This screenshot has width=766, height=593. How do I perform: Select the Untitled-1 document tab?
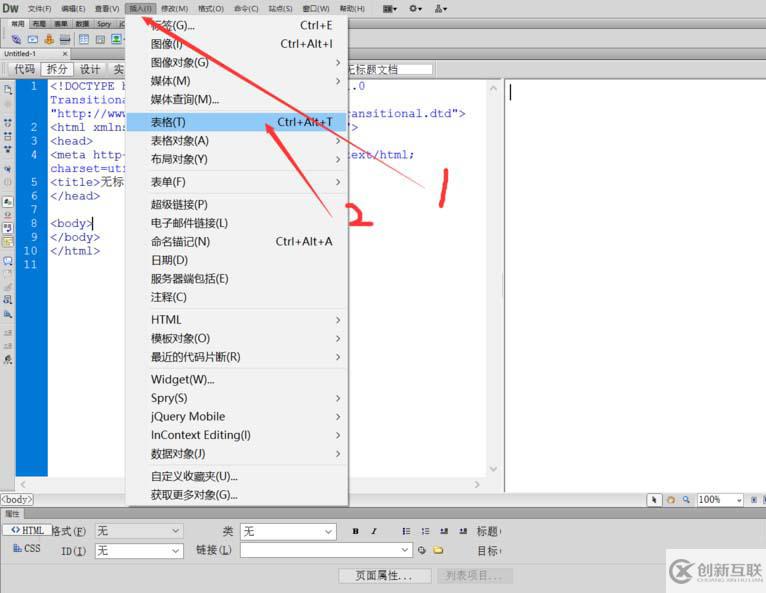(x=35, y=54)
